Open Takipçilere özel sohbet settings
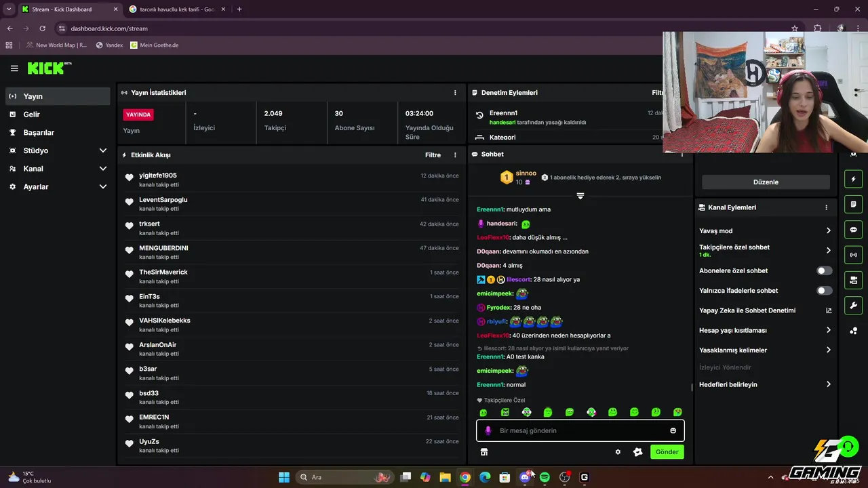The width and height of the screenshot is (868, 488). [765, 250]
